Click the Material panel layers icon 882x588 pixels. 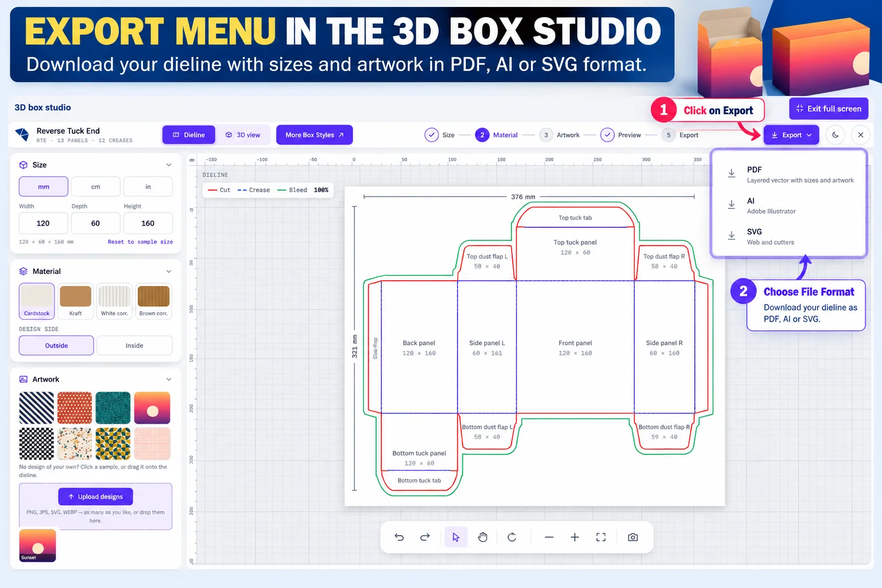click(24, 271)
